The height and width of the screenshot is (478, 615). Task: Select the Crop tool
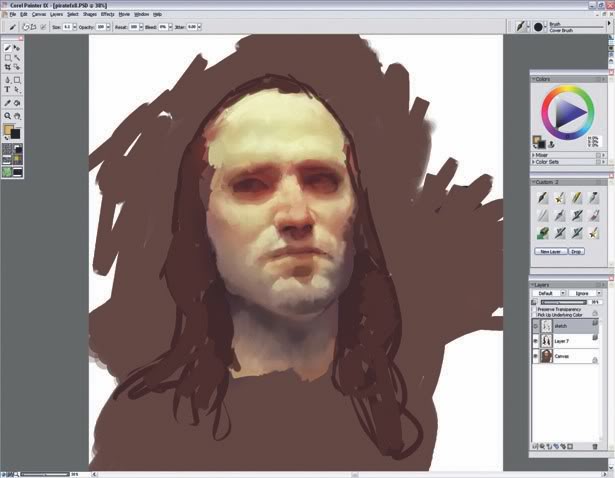click(7, 67)
